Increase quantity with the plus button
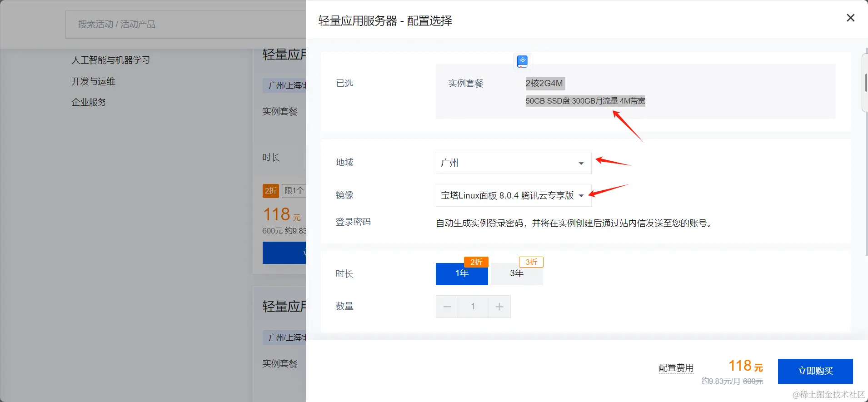This screenshot has height=402, width=868. pyautogui.click(x=499, y=307)
